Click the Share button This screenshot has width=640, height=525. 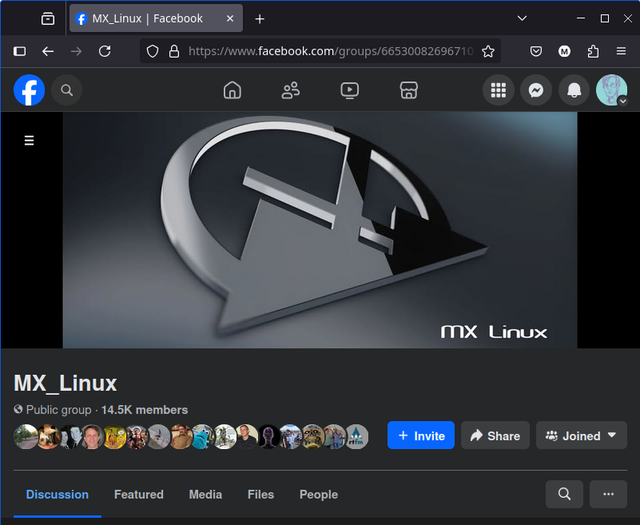pos(495,436)
